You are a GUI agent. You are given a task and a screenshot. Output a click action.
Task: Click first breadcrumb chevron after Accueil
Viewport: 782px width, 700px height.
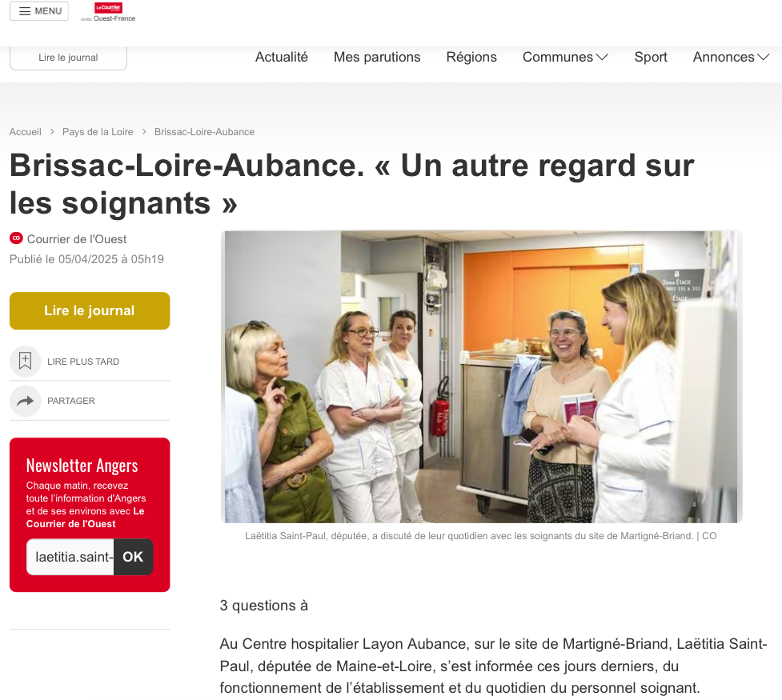(52, 132)
